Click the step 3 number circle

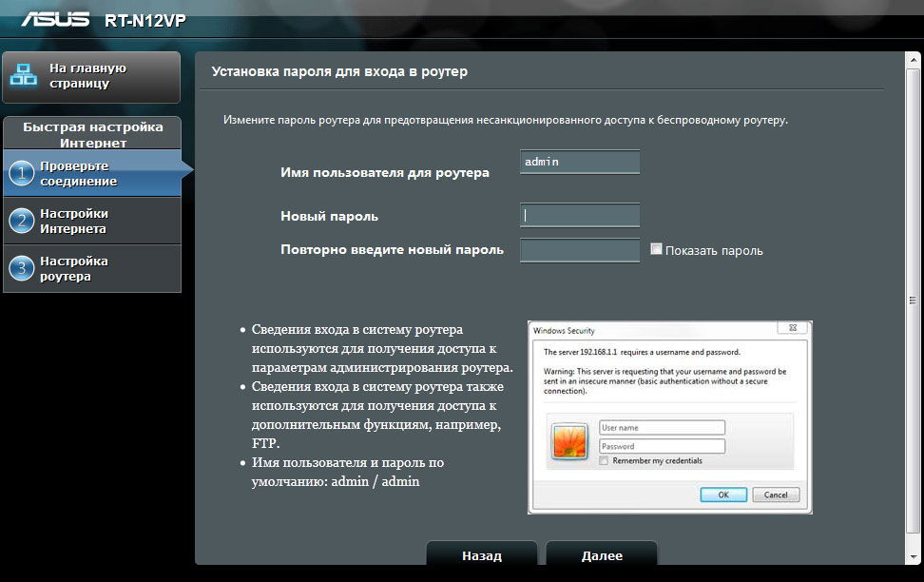(21, 268)
